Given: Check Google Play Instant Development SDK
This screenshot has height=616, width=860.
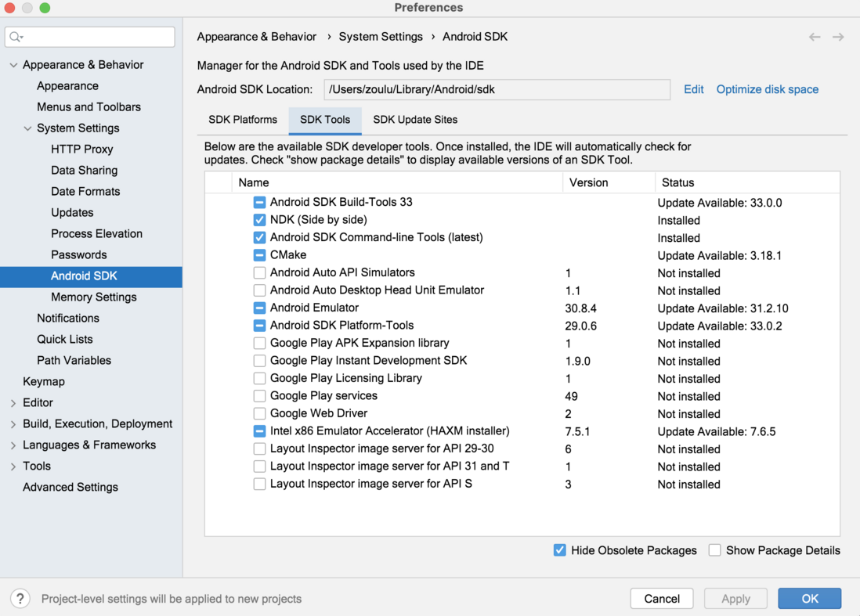Looking at the screenshot, I should coord(259,361).
